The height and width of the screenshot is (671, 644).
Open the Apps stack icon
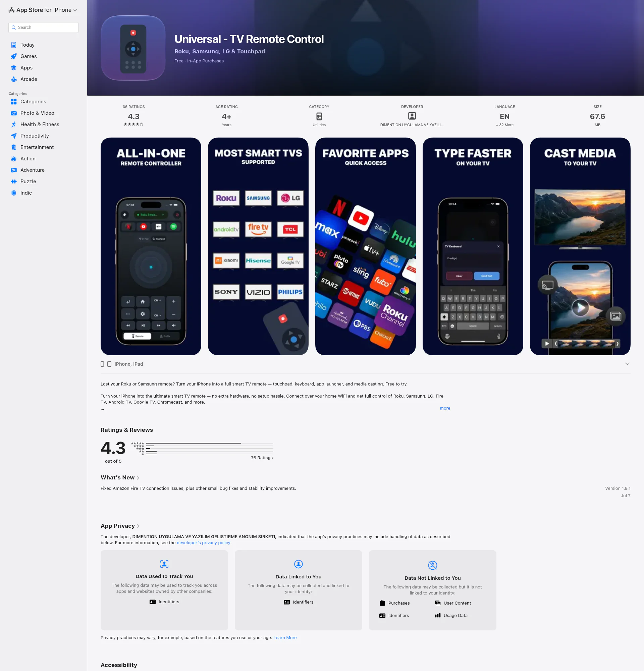(x=14, y=68)
